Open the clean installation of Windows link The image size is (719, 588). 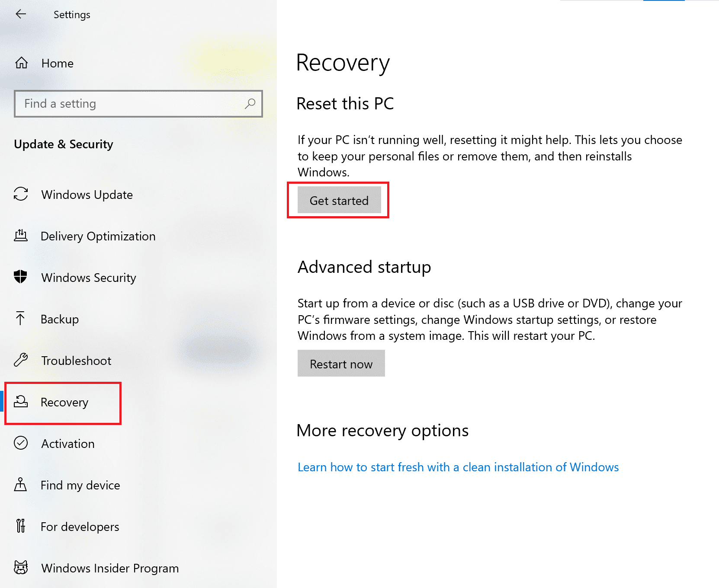(x=458, y=467)
